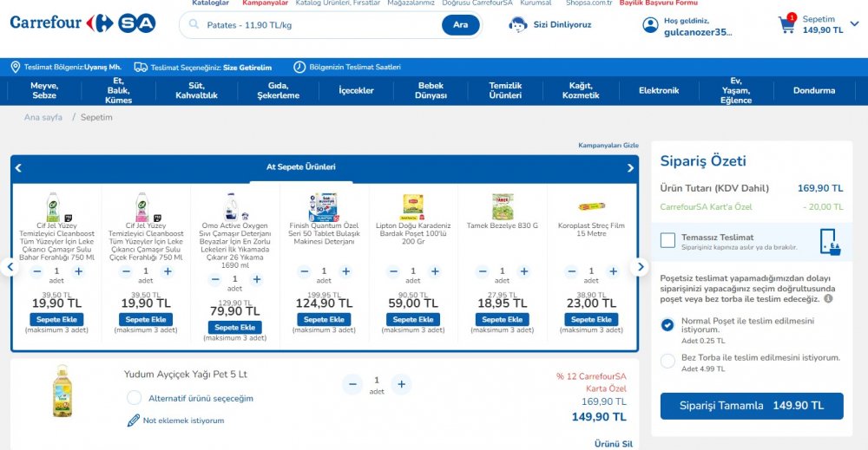
Task: Select the pencil icon to add note
Action: click(x=134, y=421)
